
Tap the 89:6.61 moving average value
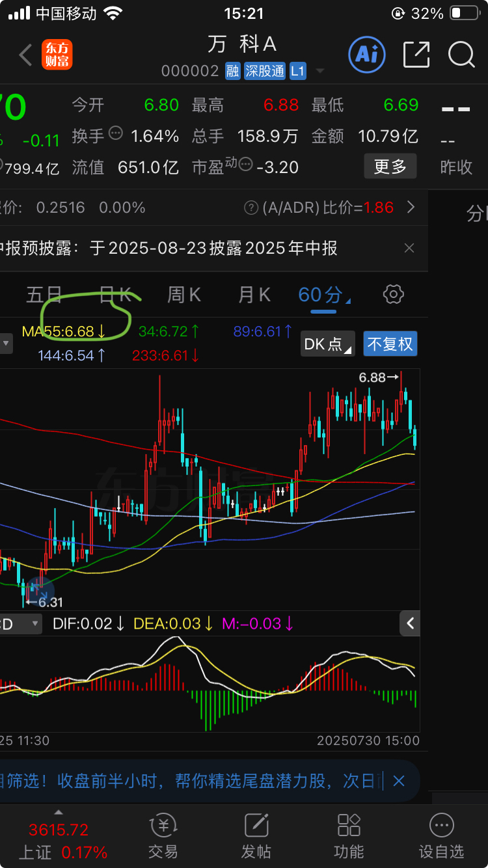click(263, 331)
